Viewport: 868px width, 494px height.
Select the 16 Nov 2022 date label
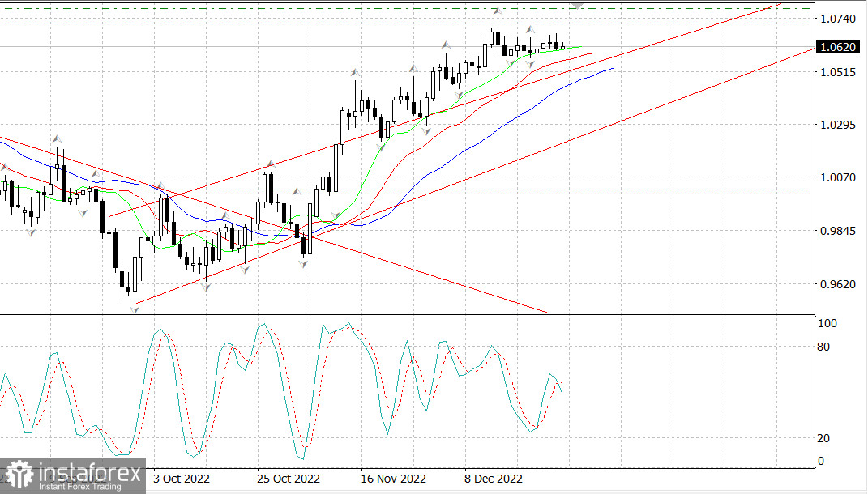point(392,479)
